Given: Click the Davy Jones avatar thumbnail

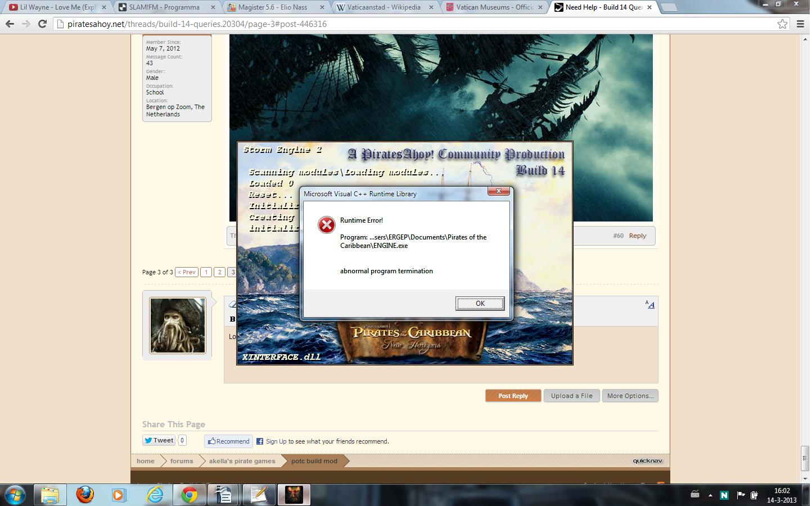Looking at the screenshot, I should click(x=178, y=326).
